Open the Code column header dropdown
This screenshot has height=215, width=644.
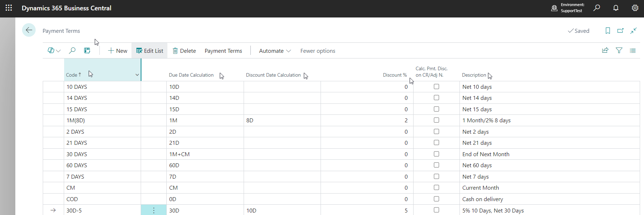pos(137,75)
